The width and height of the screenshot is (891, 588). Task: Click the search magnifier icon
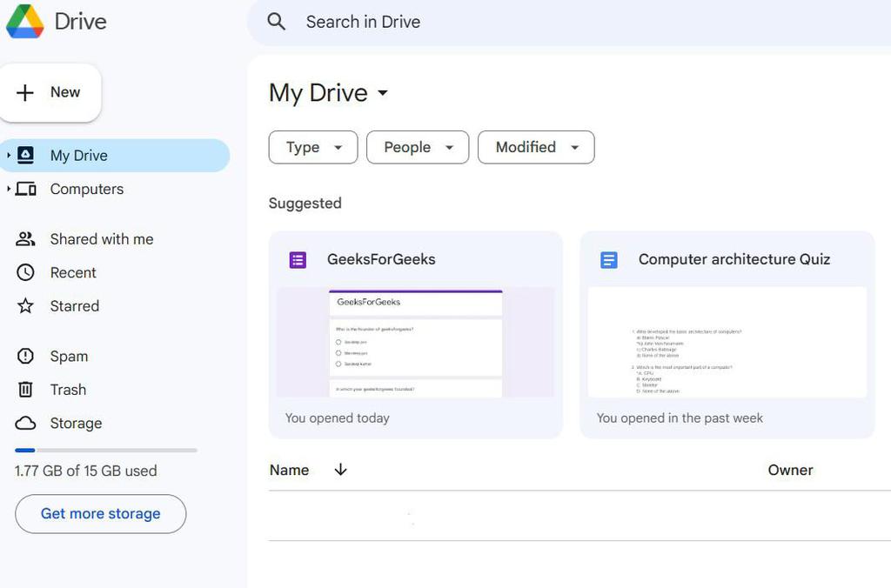[x=277, y=22]
